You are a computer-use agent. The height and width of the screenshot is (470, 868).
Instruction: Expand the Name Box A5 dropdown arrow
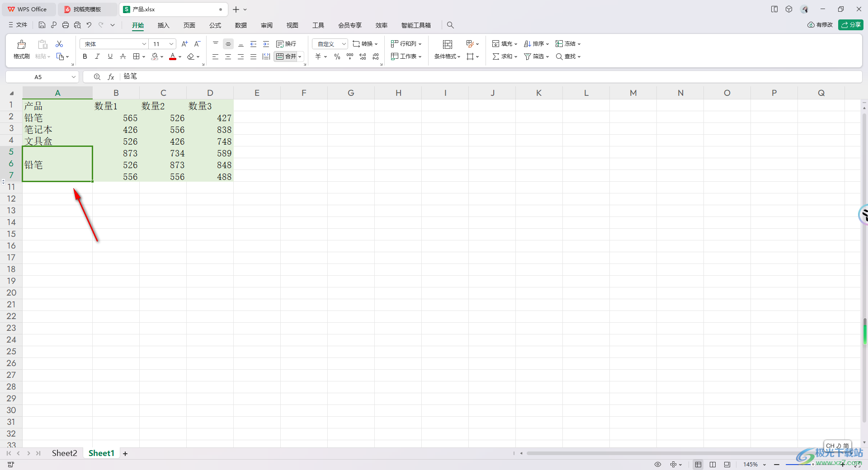[74, 77]
